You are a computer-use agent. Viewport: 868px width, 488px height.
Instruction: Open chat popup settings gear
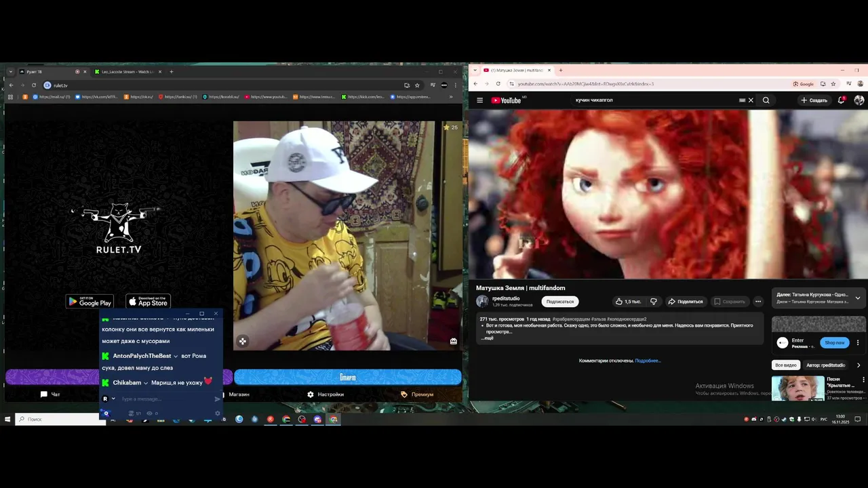click(218, 413)
